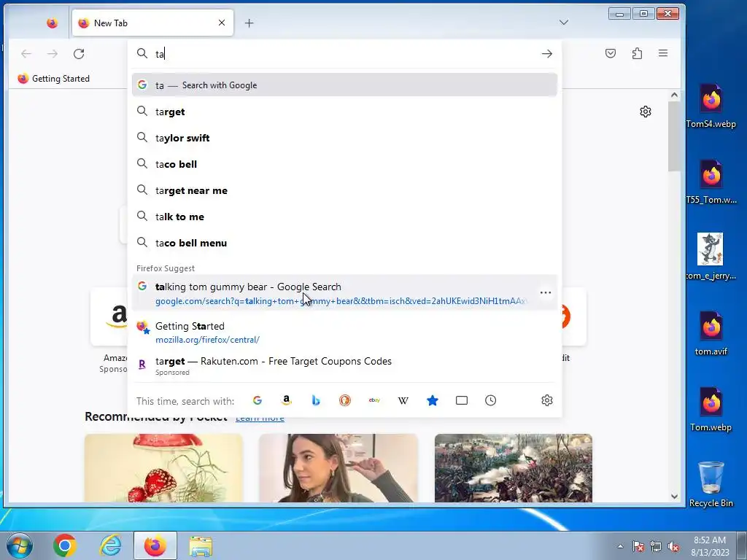747x560 pixels.
Task: Go forward using the forward arrow
Action: pyautogui.click(x=53, y=54)
